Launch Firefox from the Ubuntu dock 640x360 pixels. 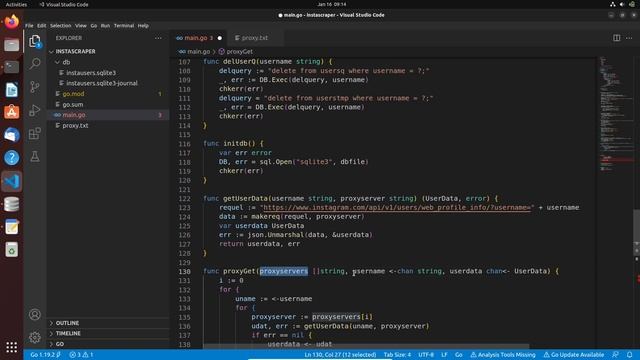11,21
